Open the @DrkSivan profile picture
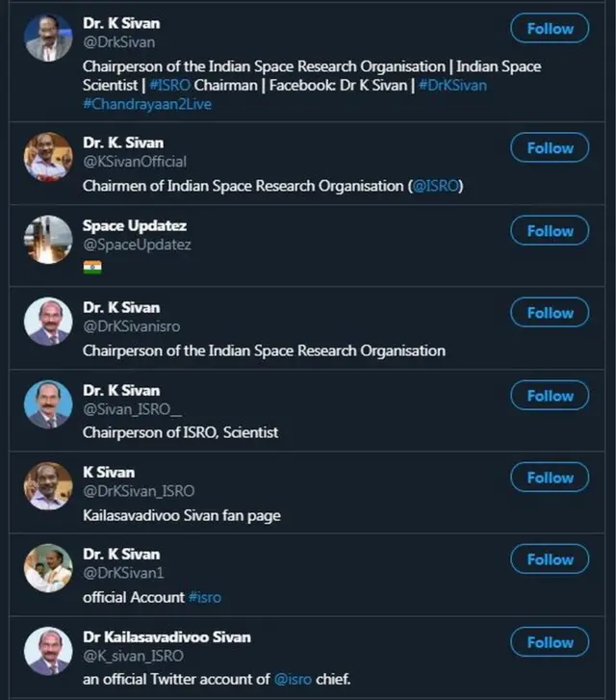The image size is (616, 700). (x=48, y=39)
